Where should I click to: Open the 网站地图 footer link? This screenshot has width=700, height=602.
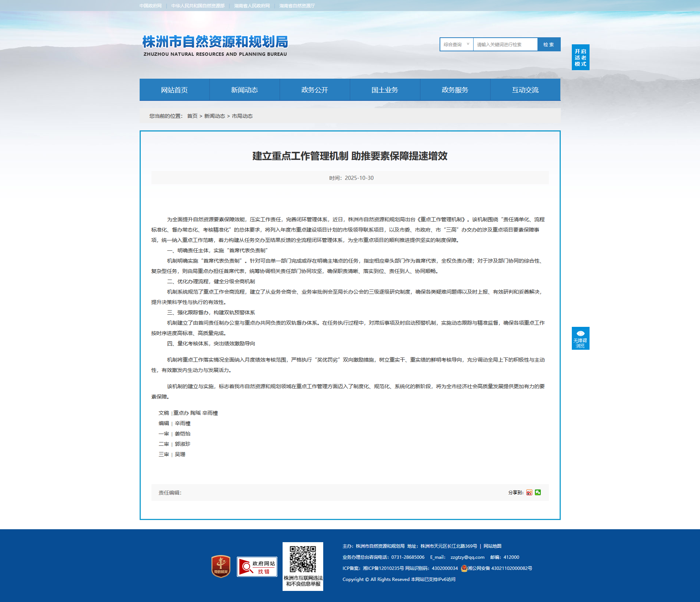492,546
